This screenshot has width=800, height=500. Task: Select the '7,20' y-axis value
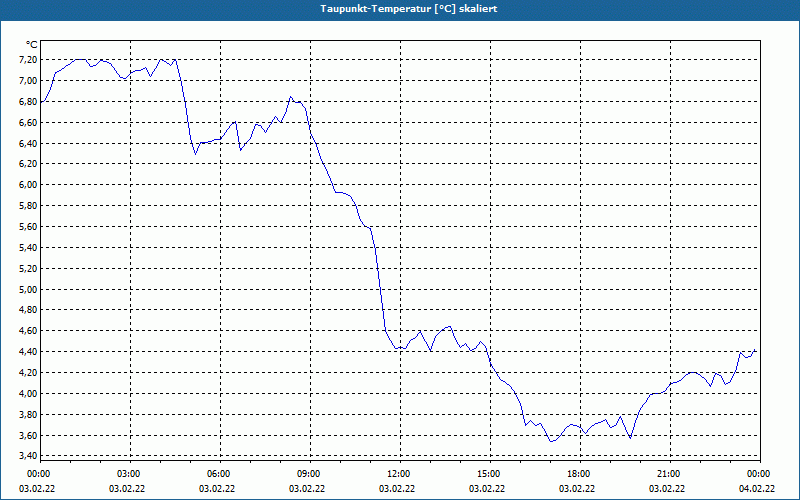pyautogui.click(x=29, y=60)
